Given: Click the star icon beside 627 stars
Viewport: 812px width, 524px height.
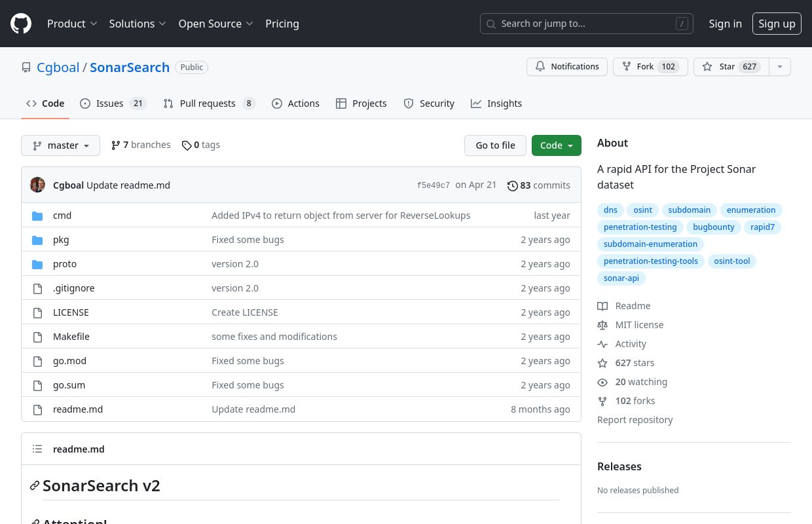Looking at the screenshot, I should tap(602, 363).
